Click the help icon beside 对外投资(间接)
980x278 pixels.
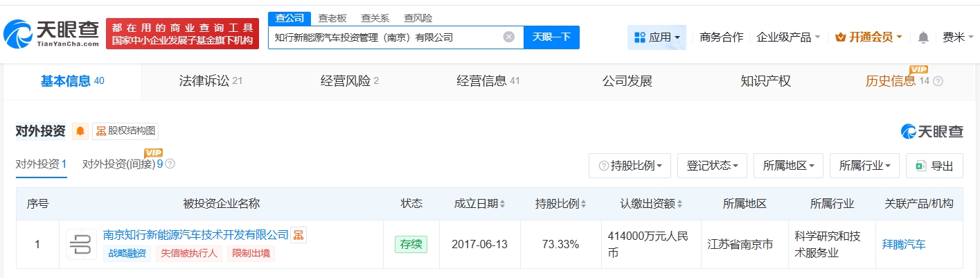(170, 164)
